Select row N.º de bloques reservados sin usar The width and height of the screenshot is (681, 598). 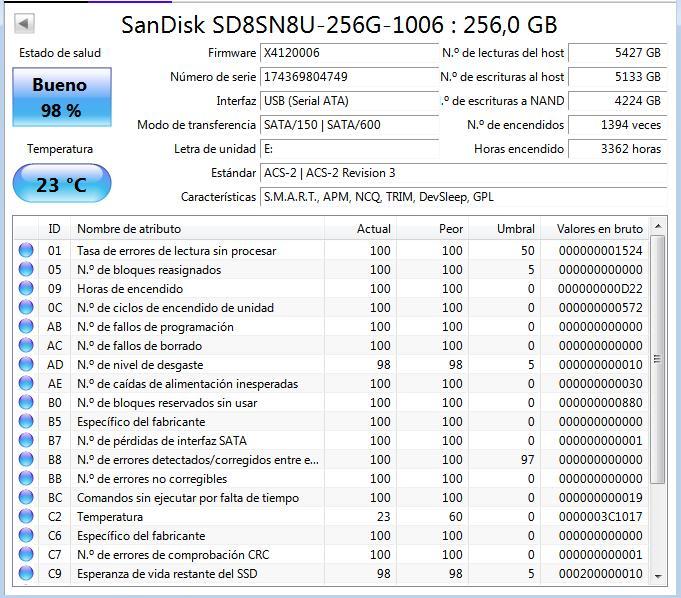tap(332, 403)
